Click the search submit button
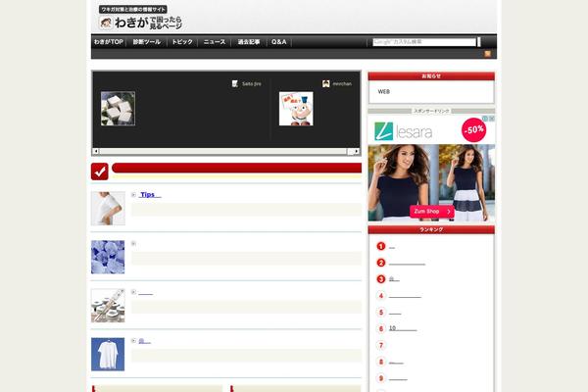 point(479,42)
